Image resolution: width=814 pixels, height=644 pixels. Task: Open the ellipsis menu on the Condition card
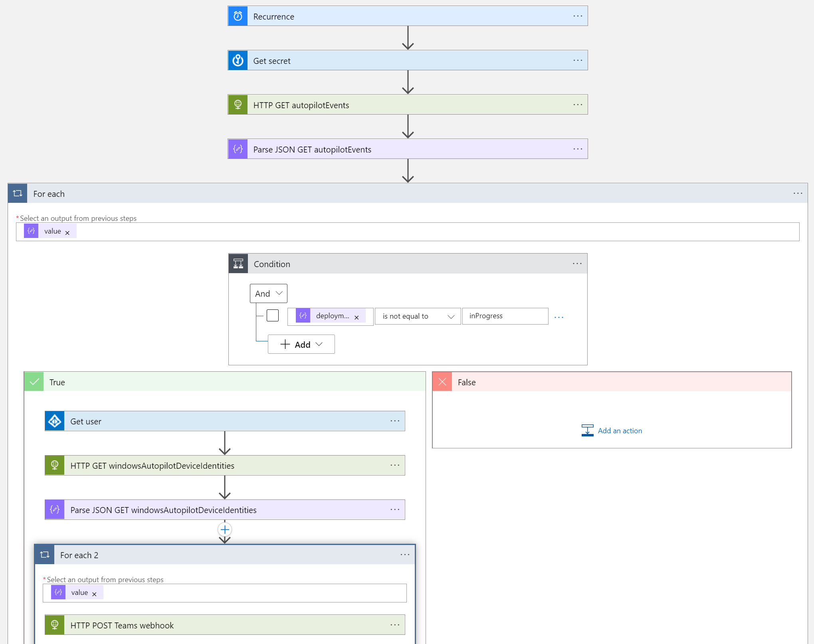pos(577,264)
